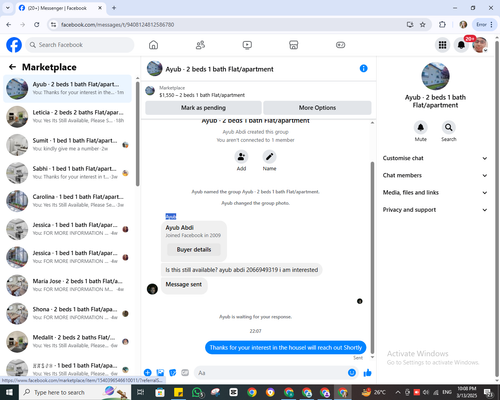The width and height of the screenshot is (500, 400).
Task: Click the conversation list scrollbar
Action: 137,133
